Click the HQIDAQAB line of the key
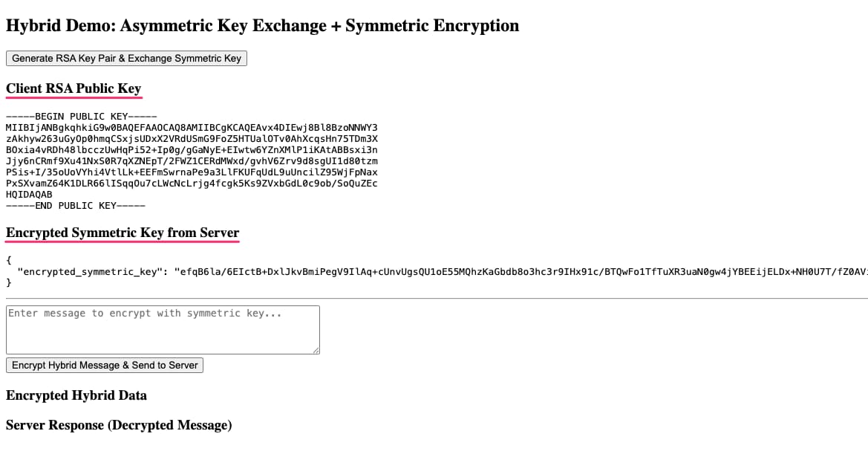The image size is (868, 457). pyautogui.click(x=29, y=195)
